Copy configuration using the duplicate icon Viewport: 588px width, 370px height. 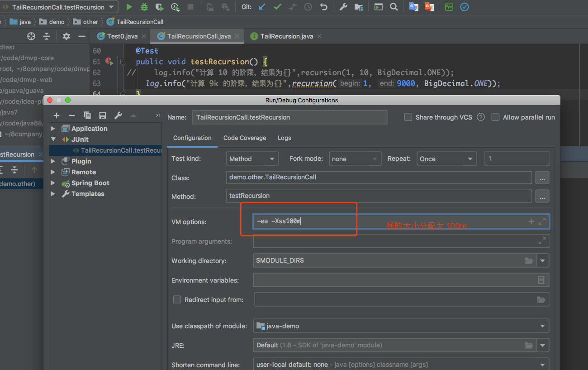pos(87,115)
